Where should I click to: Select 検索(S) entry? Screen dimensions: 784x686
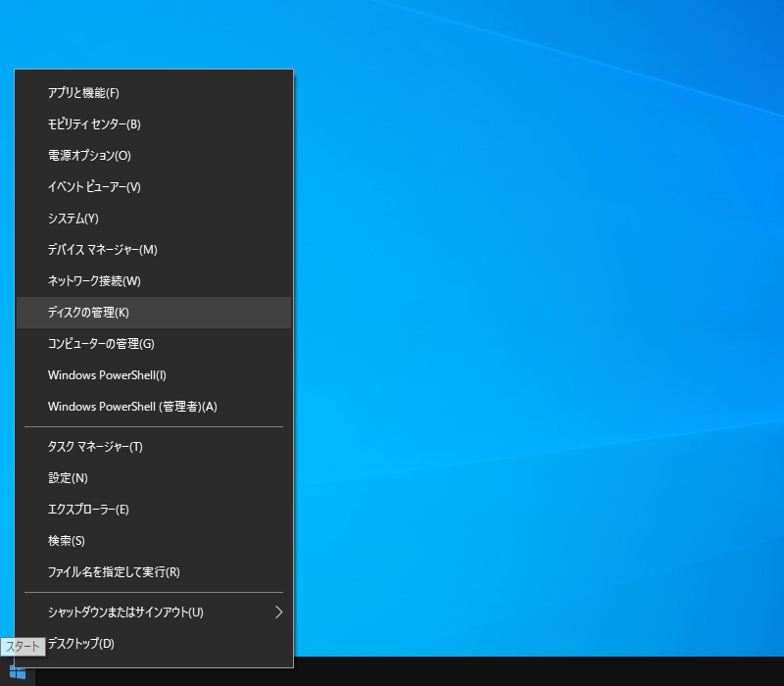(x=154, y=541)
